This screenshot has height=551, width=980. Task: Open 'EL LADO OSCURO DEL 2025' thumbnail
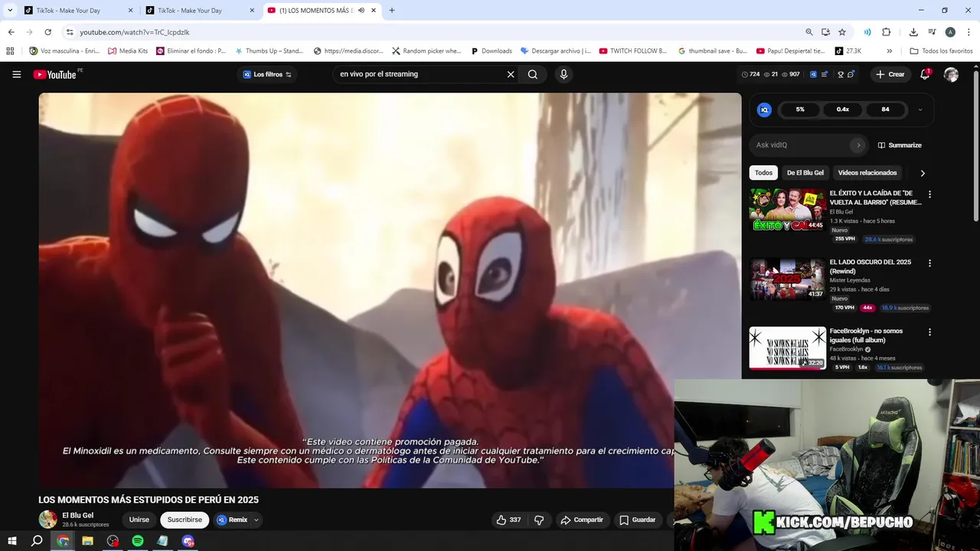pos(787,279)
